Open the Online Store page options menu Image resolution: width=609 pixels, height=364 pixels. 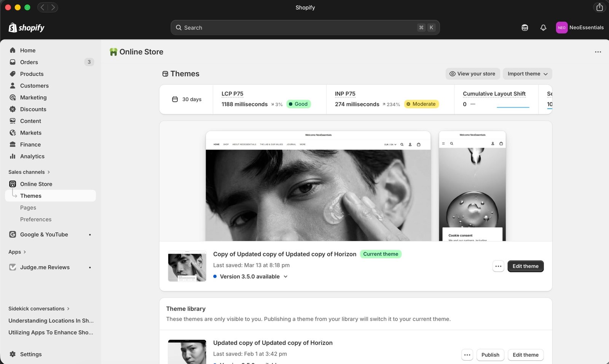598,52
